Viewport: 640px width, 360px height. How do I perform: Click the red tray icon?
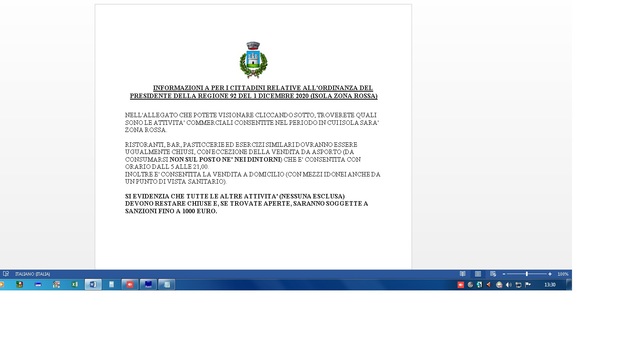tap(461, 285)
